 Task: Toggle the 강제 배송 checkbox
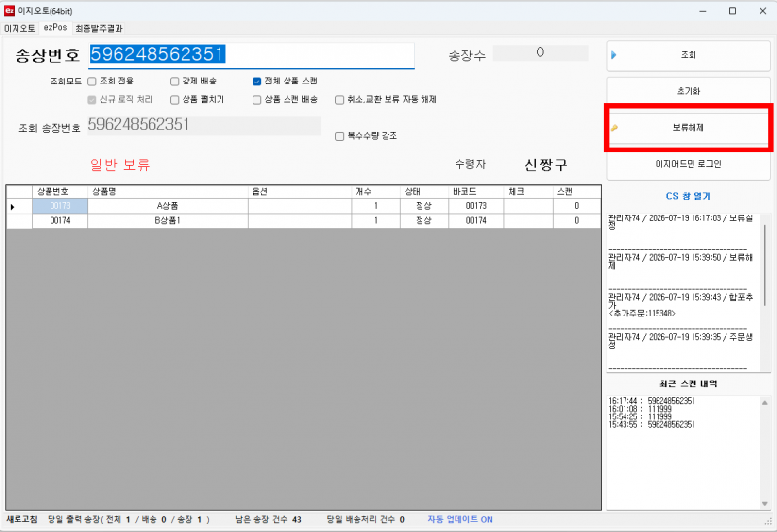[x=175, y=82]
